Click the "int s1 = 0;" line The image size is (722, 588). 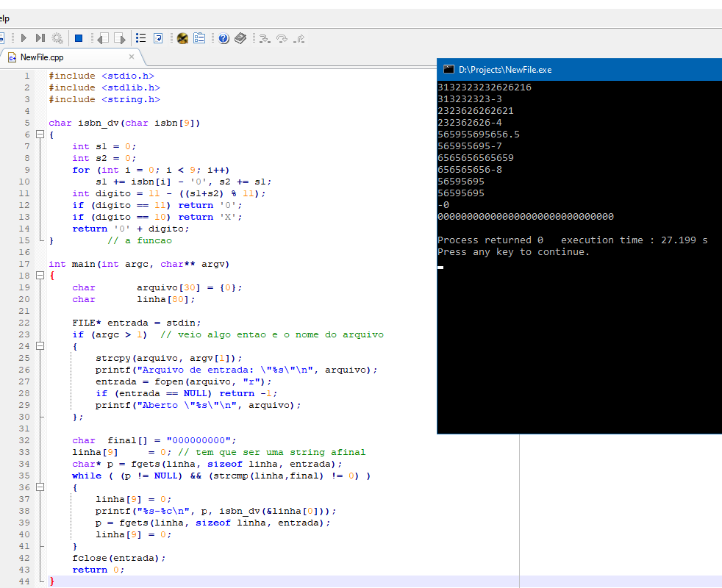tap(104, 146)
